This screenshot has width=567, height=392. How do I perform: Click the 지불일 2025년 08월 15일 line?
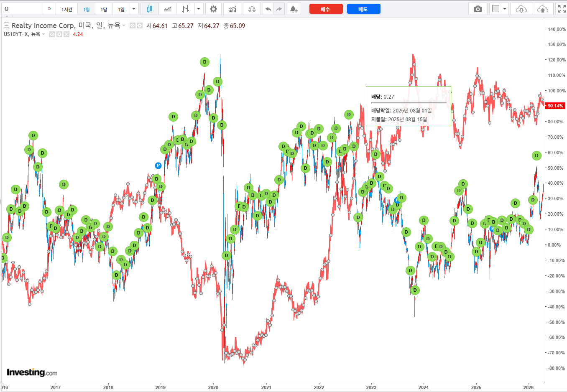pos(399,119)
